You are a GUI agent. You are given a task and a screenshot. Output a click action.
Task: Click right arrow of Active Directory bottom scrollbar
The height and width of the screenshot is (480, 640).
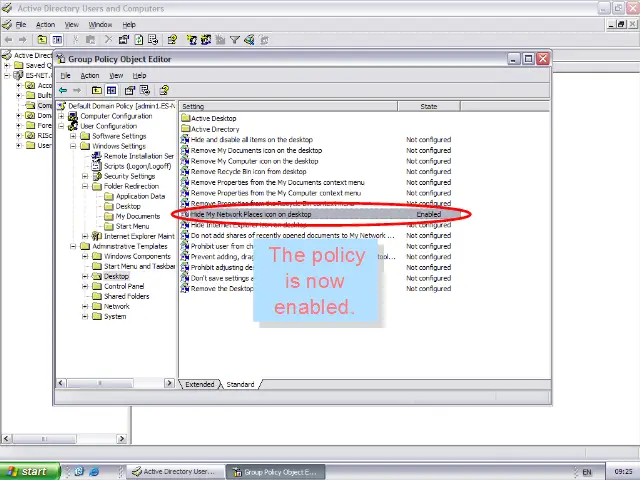tap(121, 439)
